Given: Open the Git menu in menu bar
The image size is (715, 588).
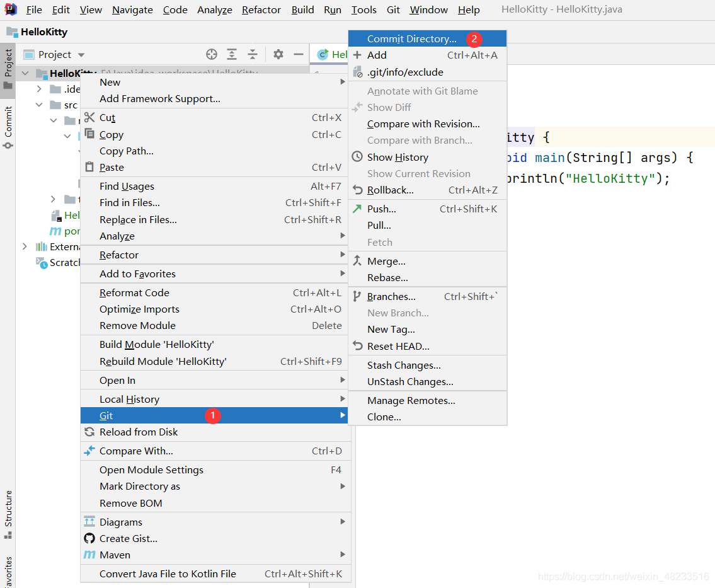Looking at the screenshot, I should [x=393, y=9].
